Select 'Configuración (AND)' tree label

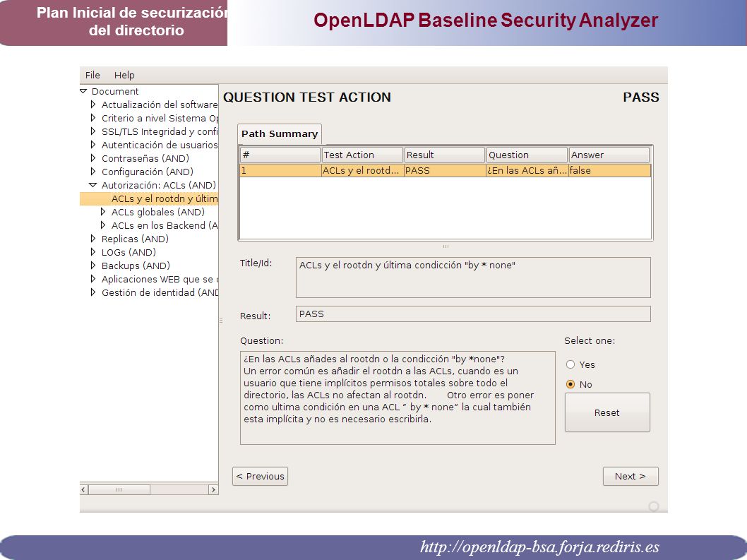click(147, 172)
